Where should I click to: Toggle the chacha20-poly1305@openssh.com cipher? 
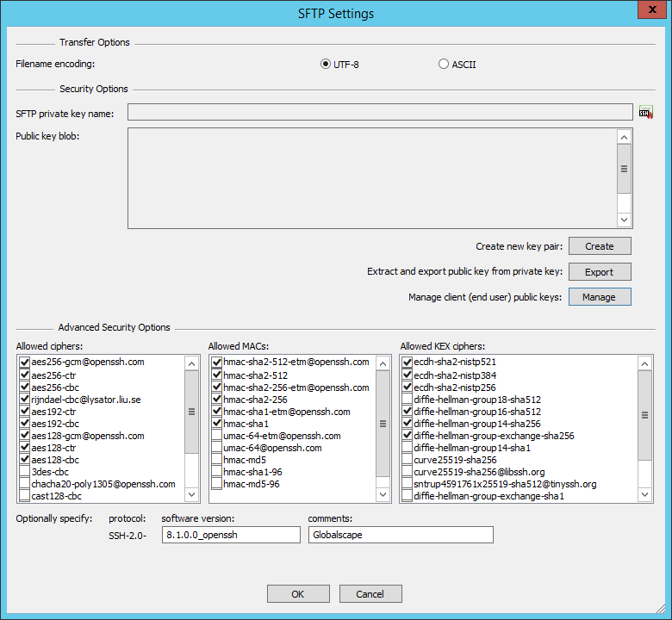click(24, 484)
